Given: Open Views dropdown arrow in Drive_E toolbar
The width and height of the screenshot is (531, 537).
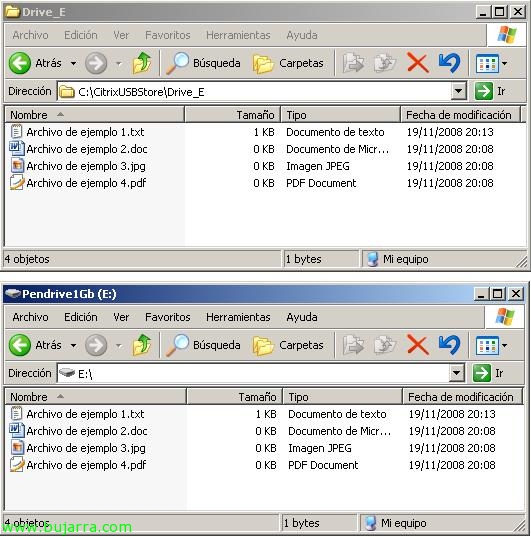Looking at the screenshot, I should pyautogui.click(x=504, y=63).
